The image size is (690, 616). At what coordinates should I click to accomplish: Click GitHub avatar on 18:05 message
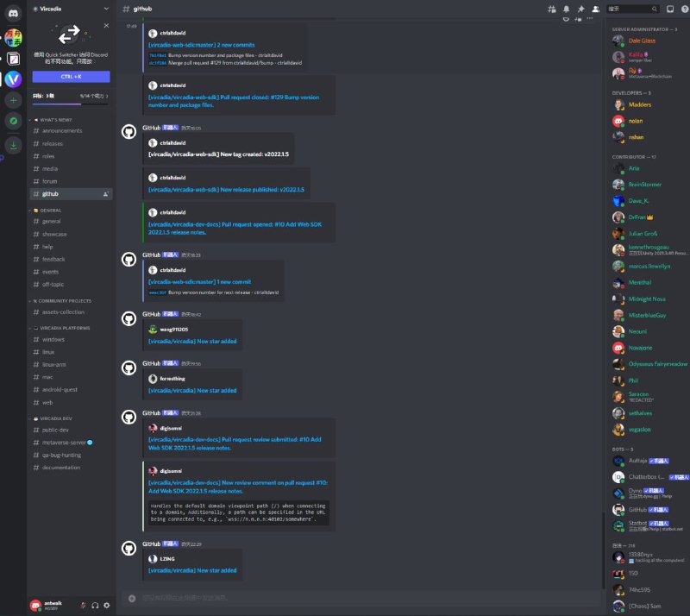tap(129, 132)
